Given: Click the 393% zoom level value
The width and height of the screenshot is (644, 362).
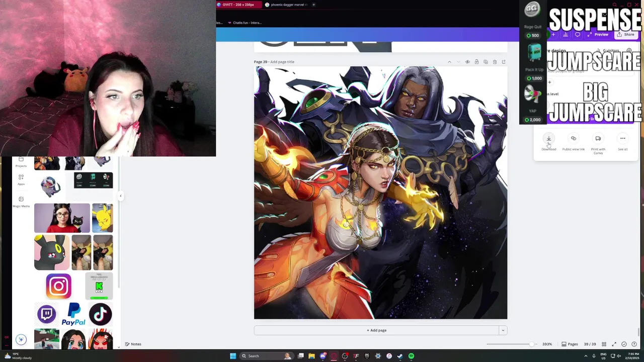Looking at the screenshot, I should point(547,344).
